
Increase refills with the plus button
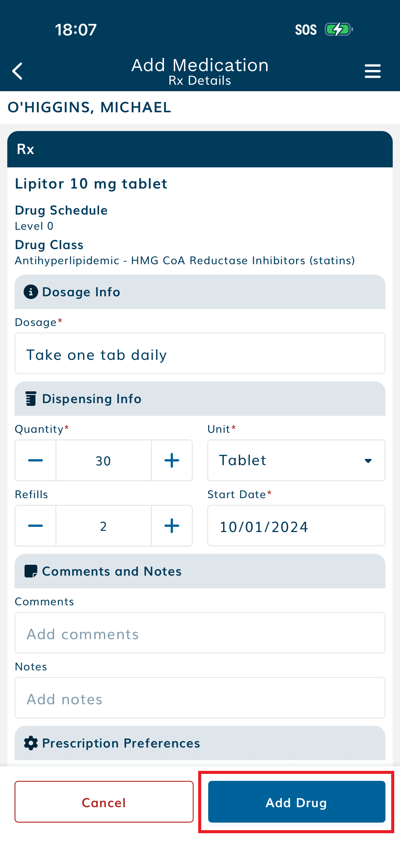[x=172, y=526]
